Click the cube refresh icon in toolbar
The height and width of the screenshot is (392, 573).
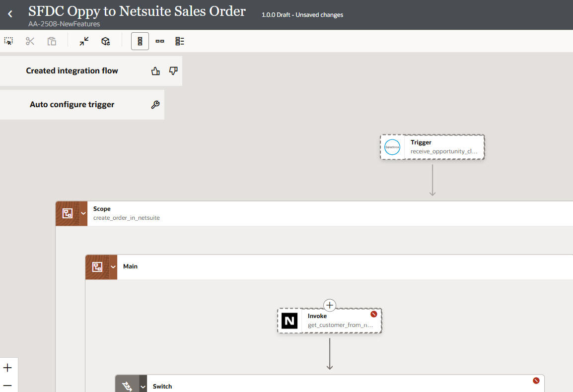coord(106,41)
